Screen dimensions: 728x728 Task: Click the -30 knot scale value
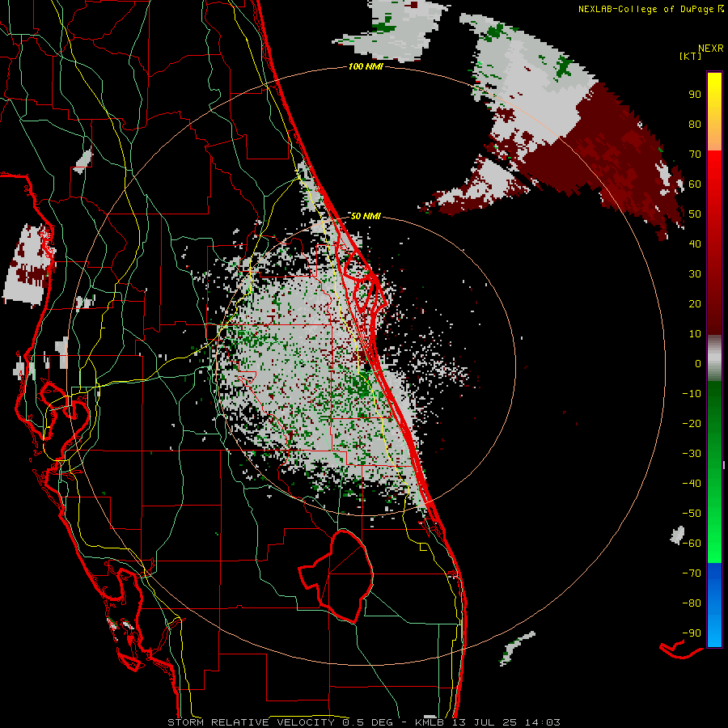692,454
